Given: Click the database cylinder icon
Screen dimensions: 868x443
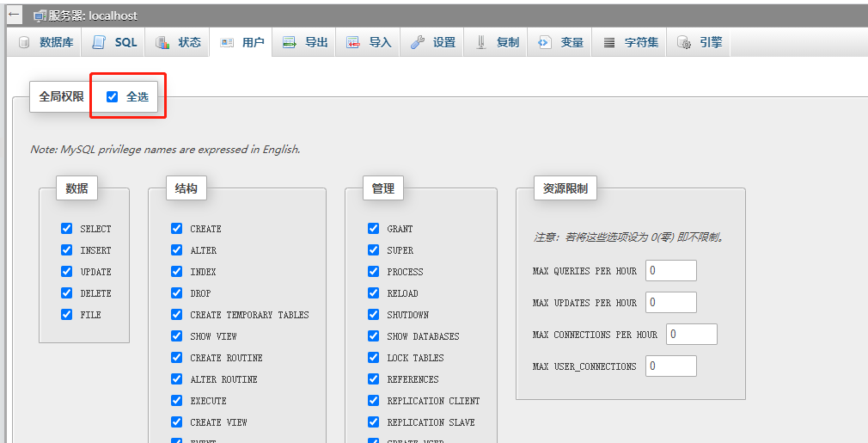Looking at the screenshot, I should point(24,43).
